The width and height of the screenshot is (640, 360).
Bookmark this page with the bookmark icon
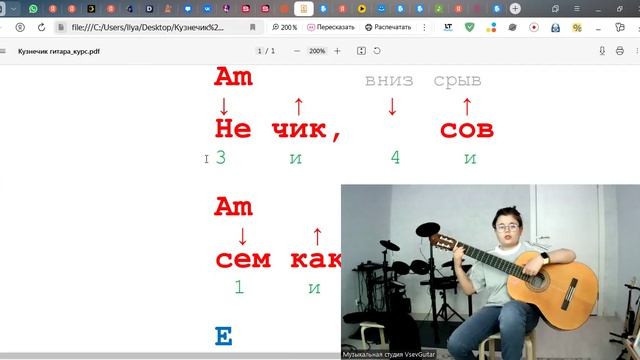pos(253,27)
